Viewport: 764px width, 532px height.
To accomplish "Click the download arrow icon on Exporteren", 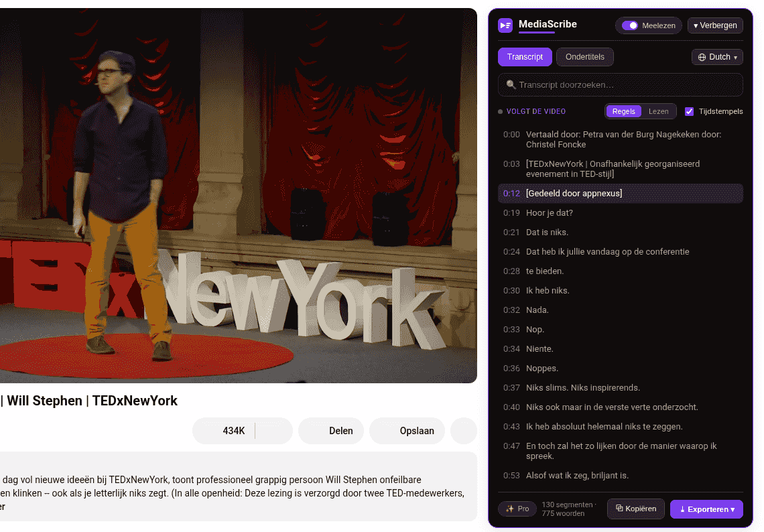I will pyautogui.click(x=682, y=509).
